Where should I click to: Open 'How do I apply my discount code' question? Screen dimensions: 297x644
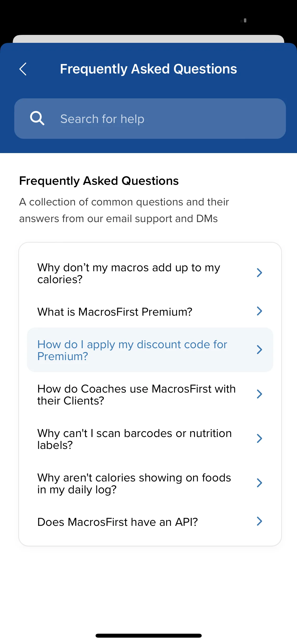click(150, 350)
